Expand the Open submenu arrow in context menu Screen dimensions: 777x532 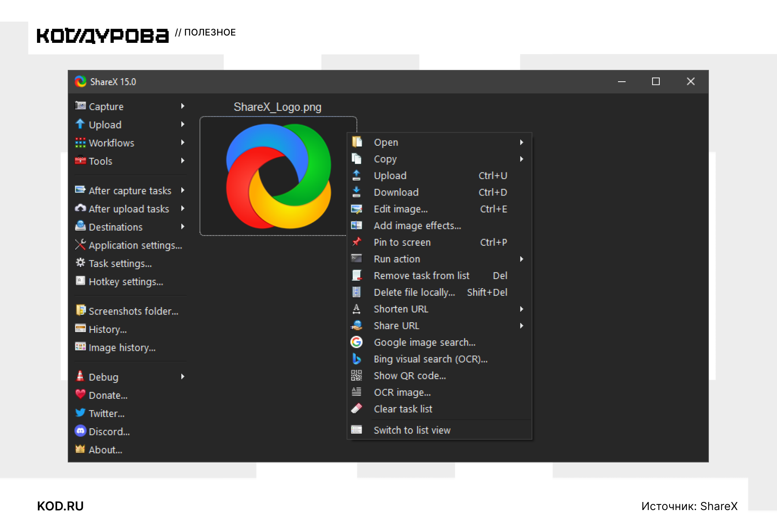click(x=522, y=142)
